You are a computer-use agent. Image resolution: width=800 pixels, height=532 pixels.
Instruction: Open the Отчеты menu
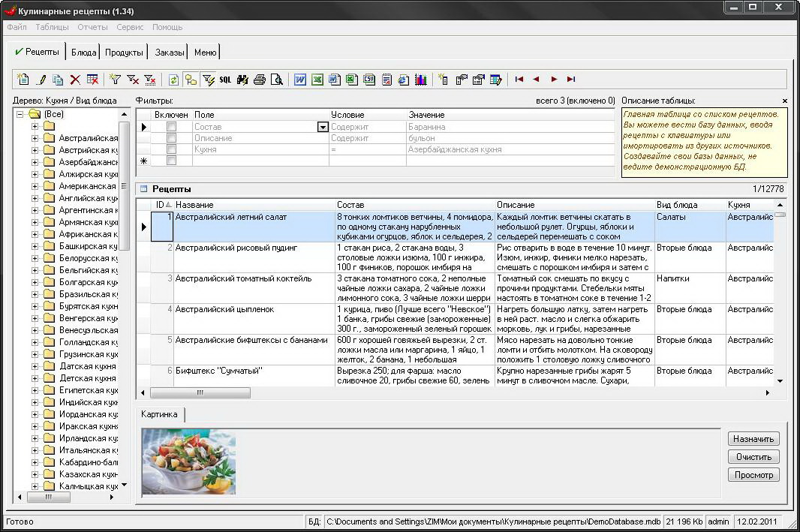click(92, 27)
